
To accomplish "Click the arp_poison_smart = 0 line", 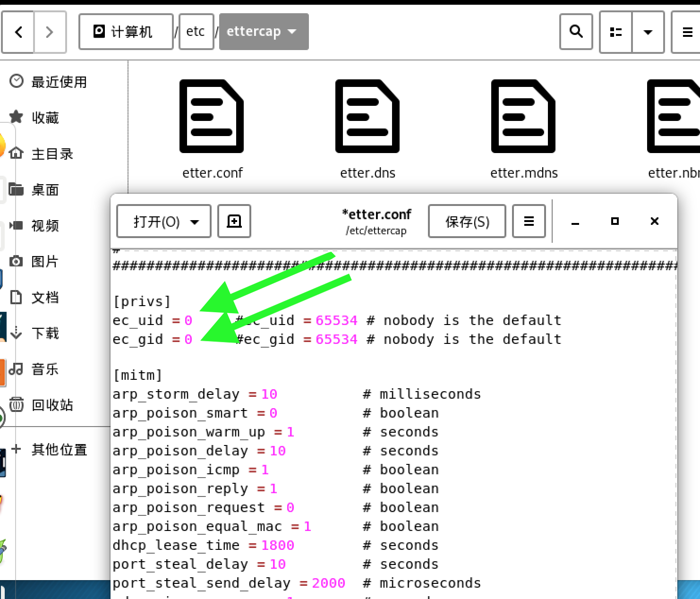I will pos(195,413).
